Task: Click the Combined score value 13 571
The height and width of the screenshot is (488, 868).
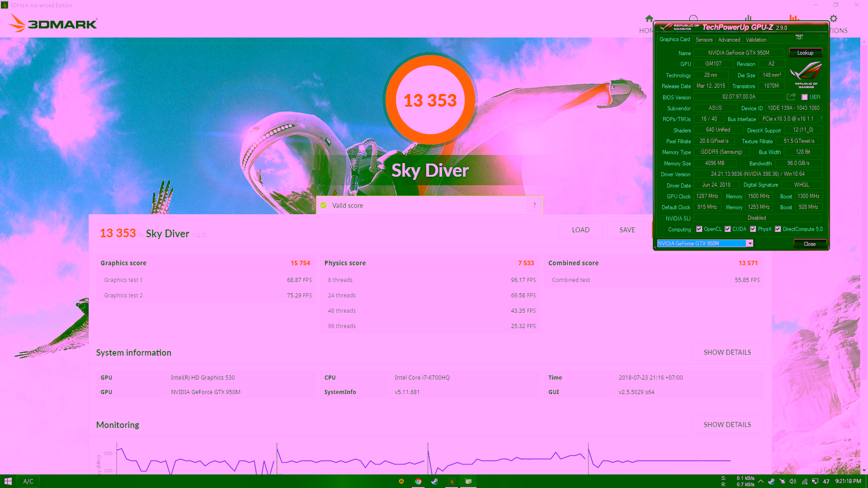Action: (748, 263)
